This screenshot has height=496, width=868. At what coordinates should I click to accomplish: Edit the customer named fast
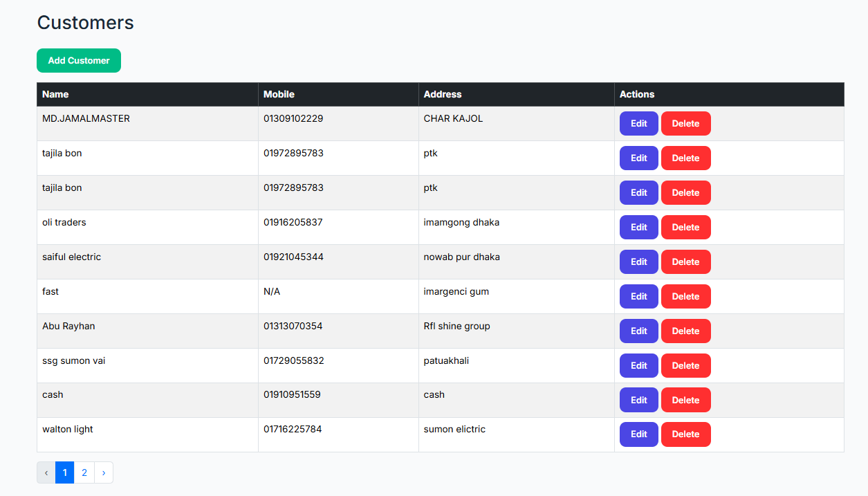[638, 297]
